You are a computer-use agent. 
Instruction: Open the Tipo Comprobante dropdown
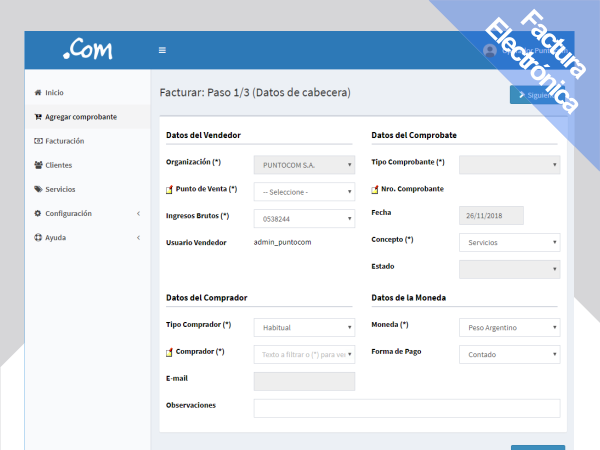click(x=510, y=165)
